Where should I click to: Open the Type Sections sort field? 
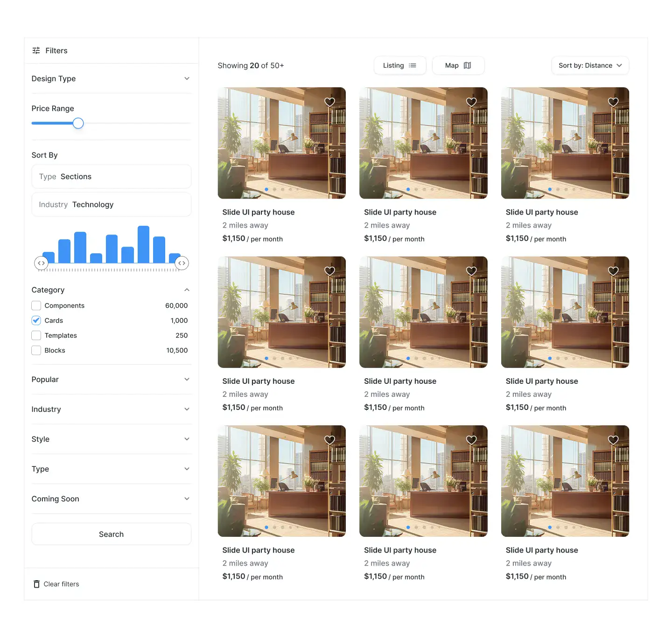coord(111,176)
